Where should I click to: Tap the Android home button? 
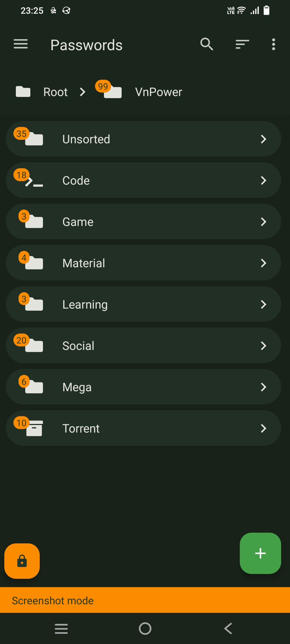coord(145,628)
